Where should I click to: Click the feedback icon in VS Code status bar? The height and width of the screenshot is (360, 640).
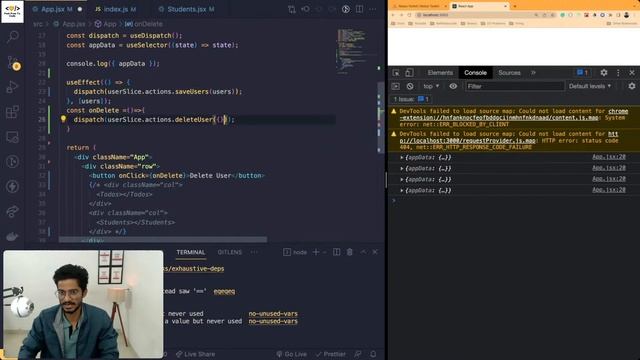(x=358, y=354)
